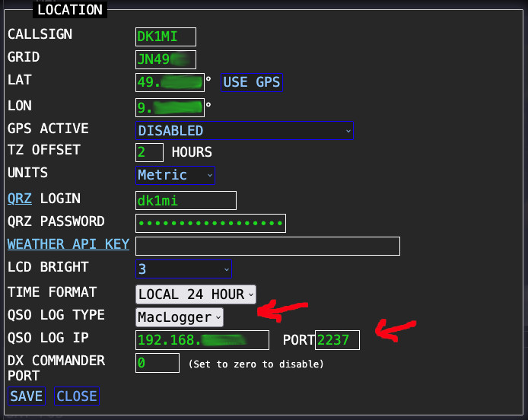Expand the LCD BRIGHT dropdown

tap(183, 269)
